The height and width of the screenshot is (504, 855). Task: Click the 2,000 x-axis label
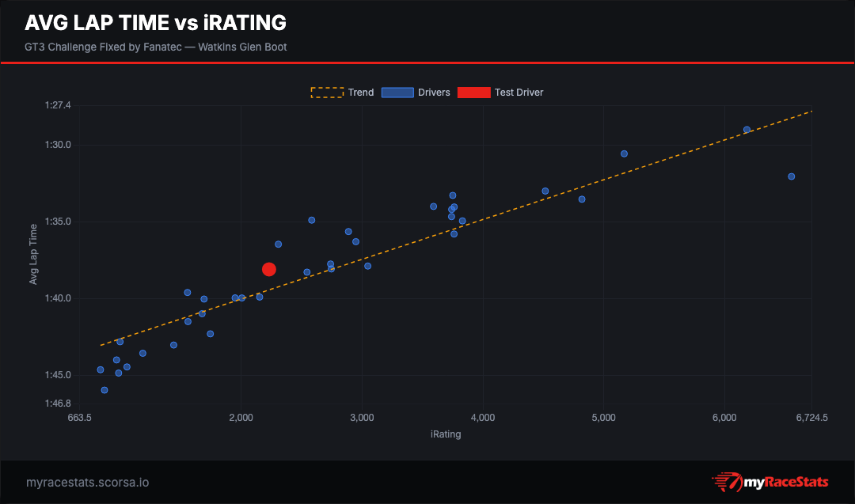(x=241, y=418)
